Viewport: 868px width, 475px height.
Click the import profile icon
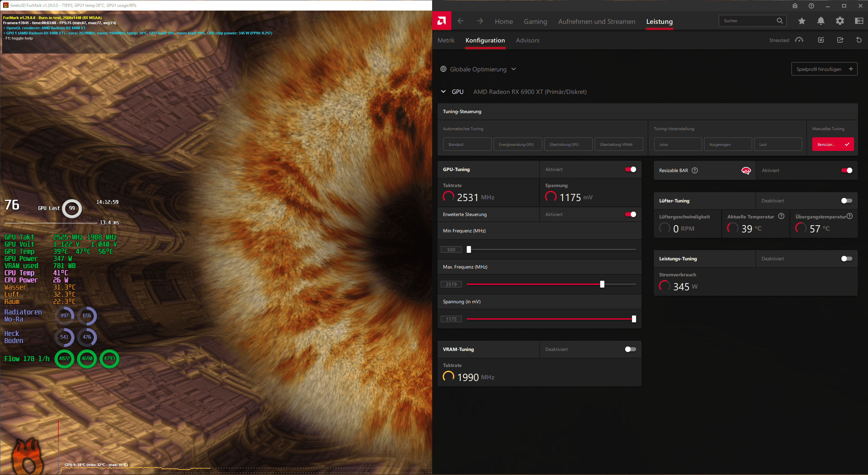tap(821, 40)
